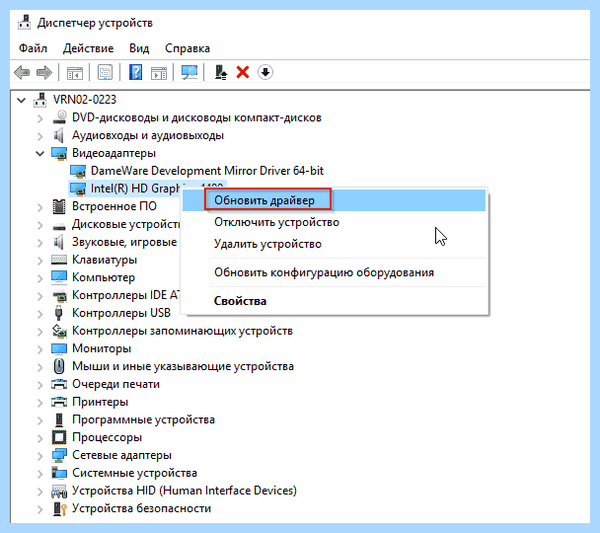The height and width of the screenshot is (533, 600).
Task: Click the Встроенное ПО firmware chip icon
Action: (59, 206)
